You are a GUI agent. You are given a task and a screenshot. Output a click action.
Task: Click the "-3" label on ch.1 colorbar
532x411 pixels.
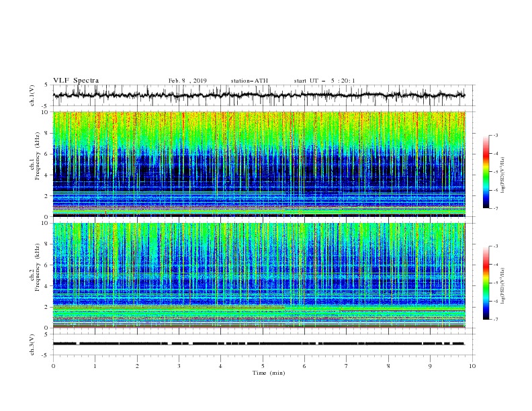[495, 135]
